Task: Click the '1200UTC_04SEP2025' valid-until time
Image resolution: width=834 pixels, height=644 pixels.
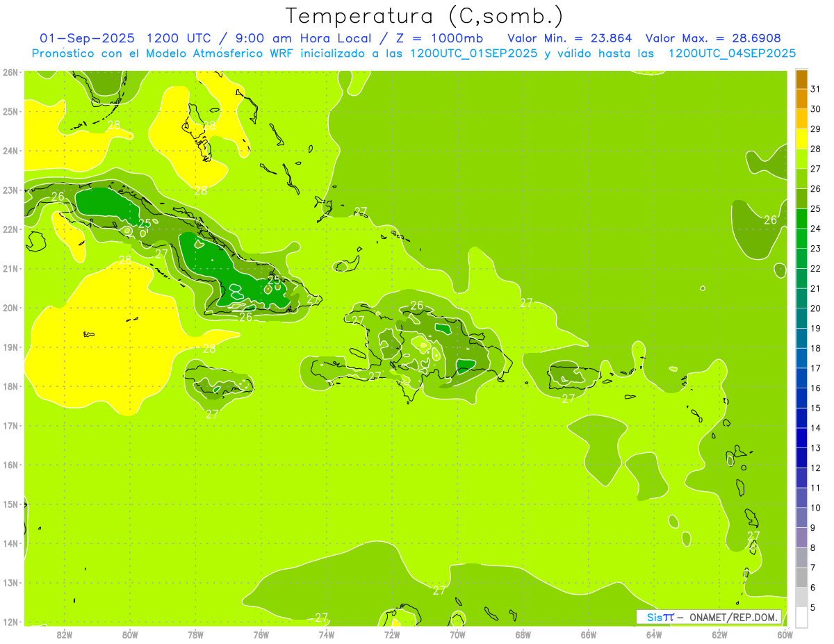Action: click(x=732, y=53)
